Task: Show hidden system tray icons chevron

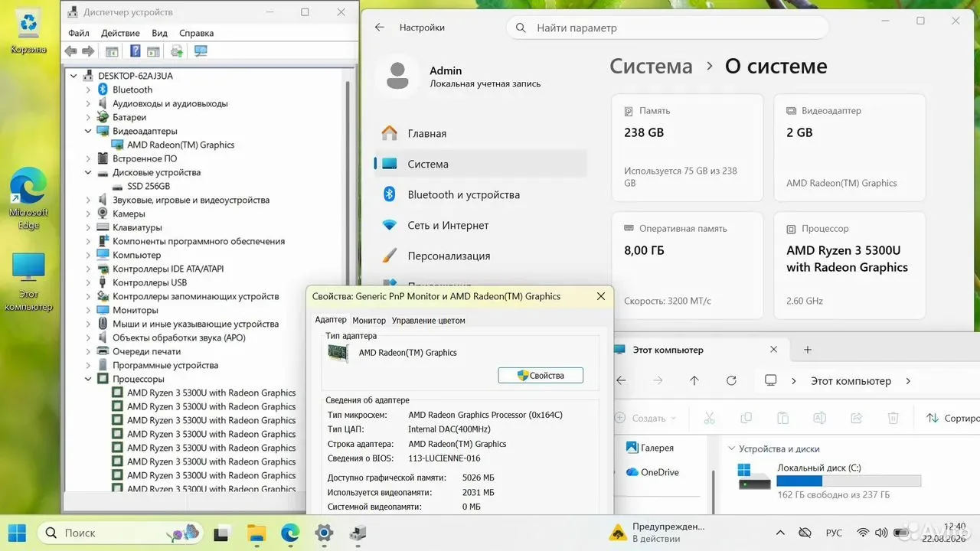Action: pos(780,533)
